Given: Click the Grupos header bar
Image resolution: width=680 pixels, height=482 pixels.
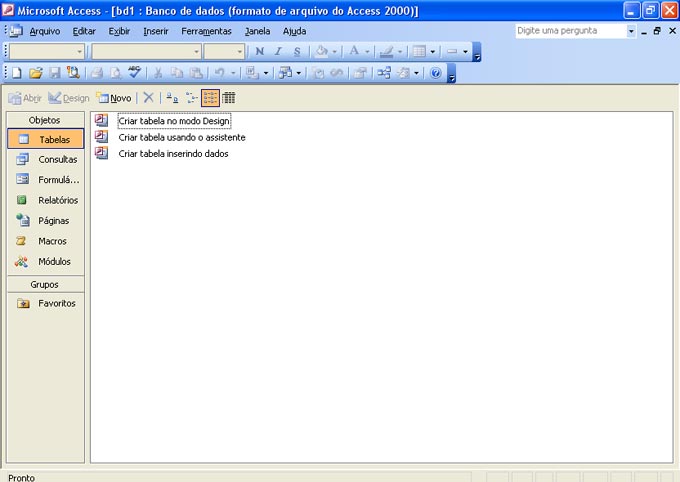Looking at the screenshot, I should pyautogui.click(x=46, y=284).
